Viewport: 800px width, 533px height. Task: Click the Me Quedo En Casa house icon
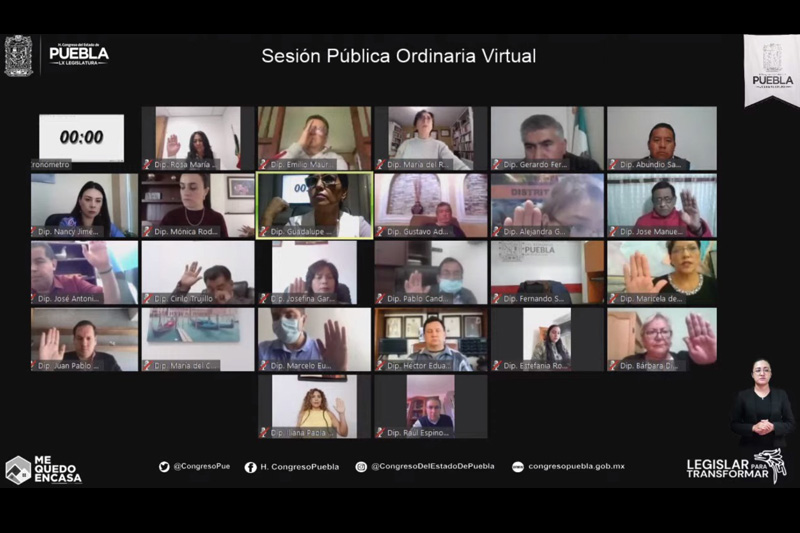point(18,470)
